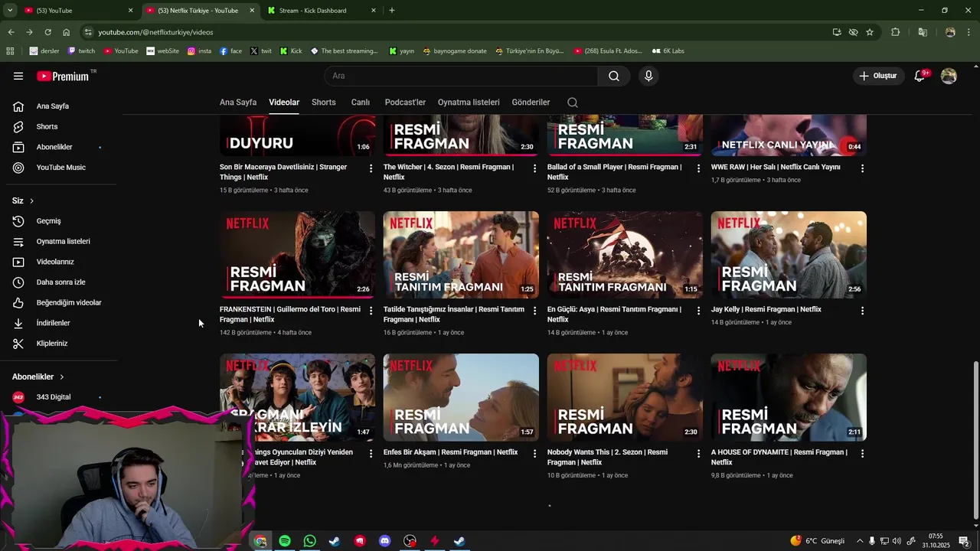Viewport: 980px width, 551px height.
Task: Open more options for Enfes Bir Akşam video
Action: point(534,454)
